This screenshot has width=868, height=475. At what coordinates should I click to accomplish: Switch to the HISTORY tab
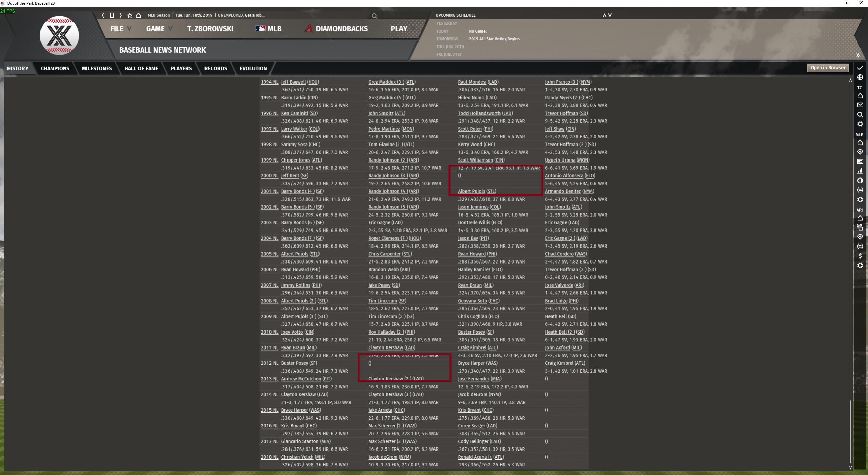click(18, 68)
